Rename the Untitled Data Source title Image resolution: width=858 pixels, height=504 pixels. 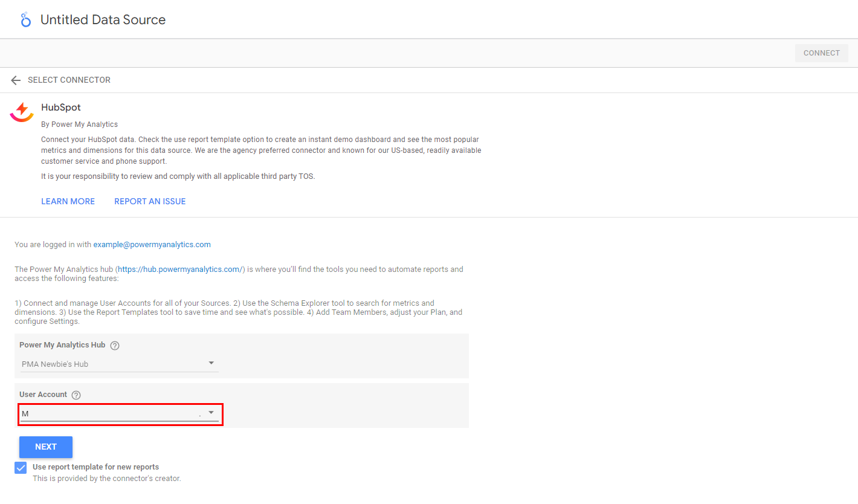click(x=103, y=20)
